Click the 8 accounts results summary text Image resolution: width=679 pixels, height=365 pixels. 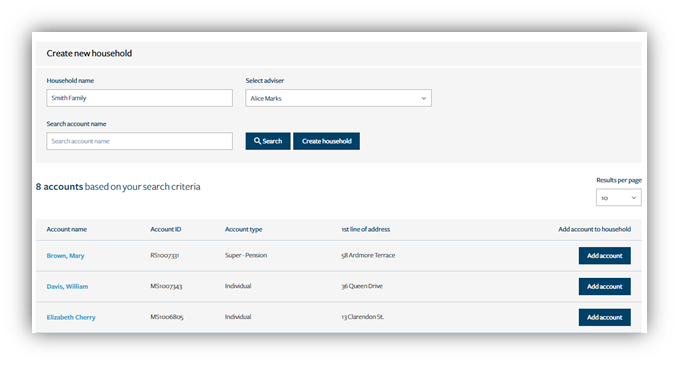[x=118, y=187]
